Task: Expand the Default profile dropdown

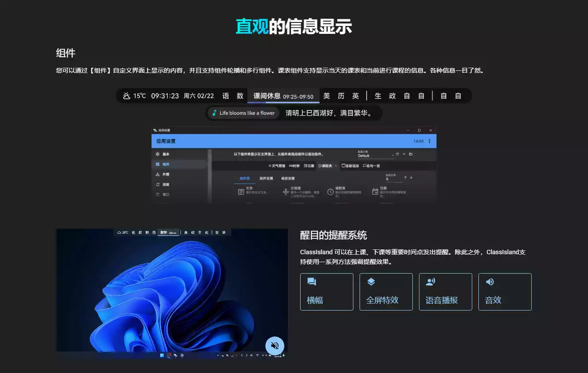Action: click(x=375, y=155)
